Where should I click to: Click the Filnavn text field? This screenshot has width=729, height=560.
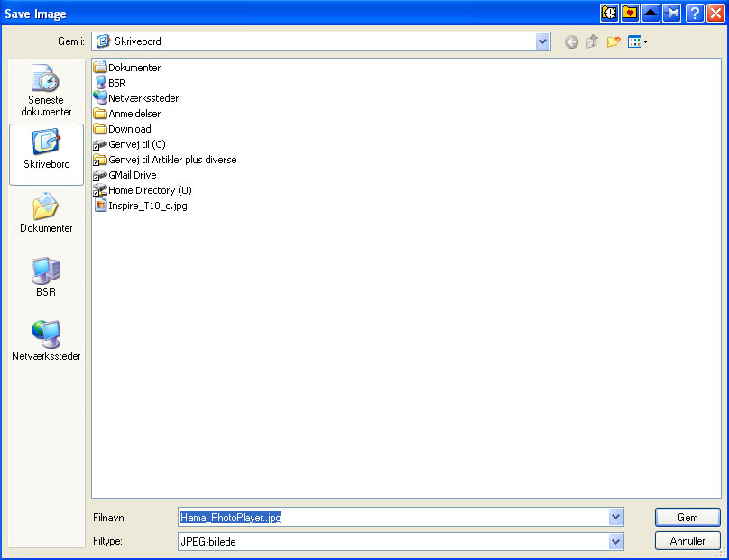[393, 517]
